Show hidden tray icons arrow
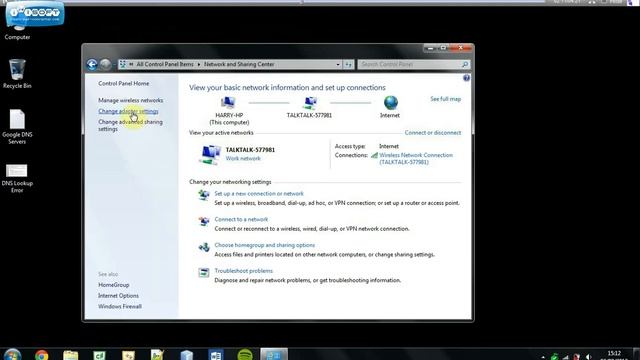The height and width of the screenshot is (360, 640). [x=543, y=357]
